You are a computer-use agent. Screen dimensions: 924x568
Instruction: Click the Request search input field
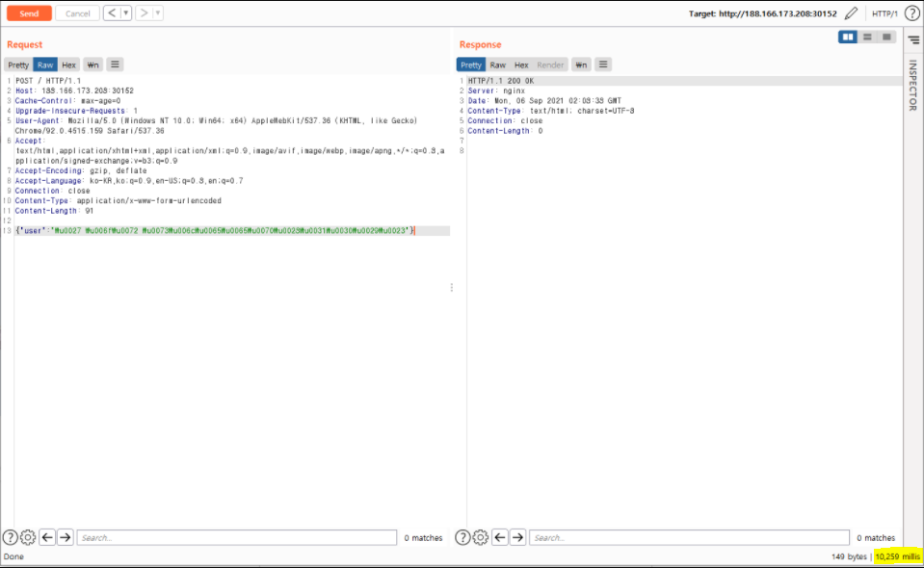click(237, 537)
